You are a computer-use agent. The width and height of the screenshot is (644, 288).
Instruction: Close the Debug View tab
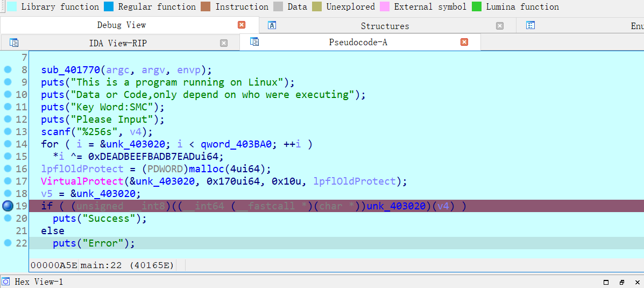point(242,25)
